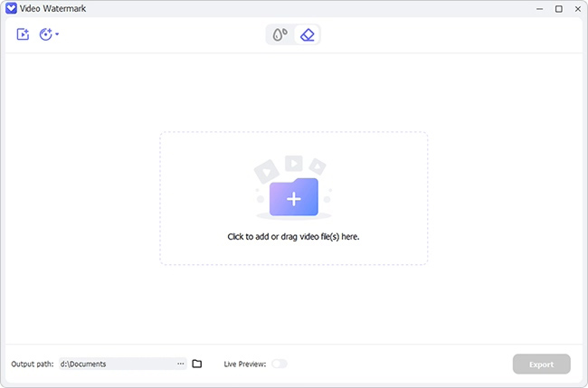Click the disc with sparkle toolbar icon
Screen dimensions: 588x388
coord(46,34)
